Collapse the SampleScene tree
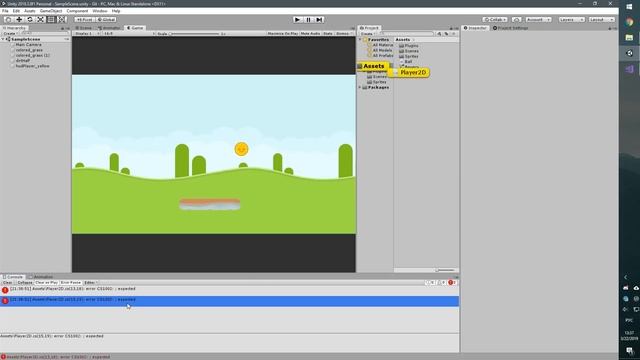 click(x=3, y=39)
